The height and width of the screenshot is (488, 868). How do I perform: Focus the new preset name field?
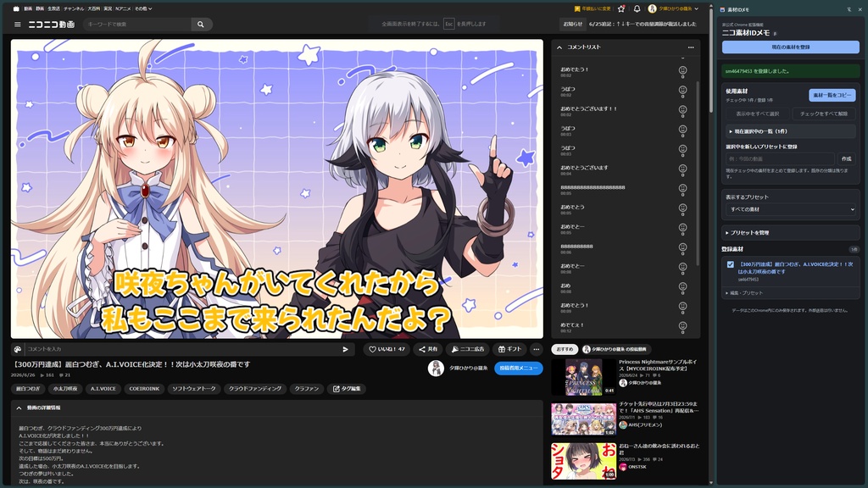pos(780,159)
